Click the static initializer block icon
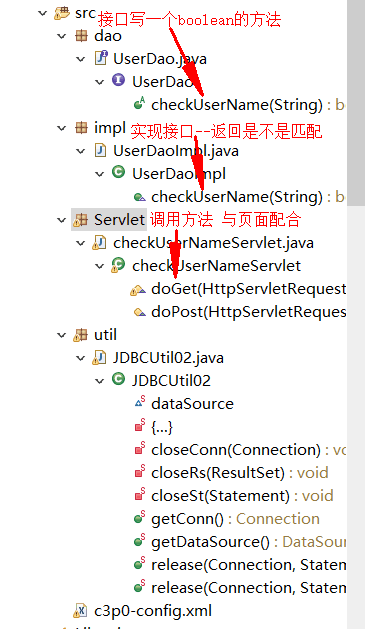365x629 pixels. click(x=140, y=425)
